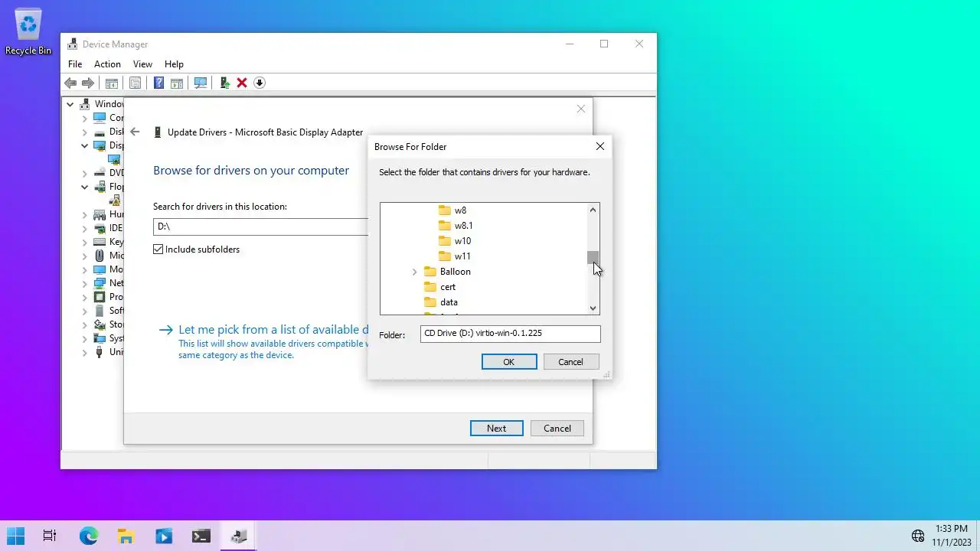The height and width of the screenshot is (551, 980).
Task: Click the D:\ driver location input field
Action: 260,227
